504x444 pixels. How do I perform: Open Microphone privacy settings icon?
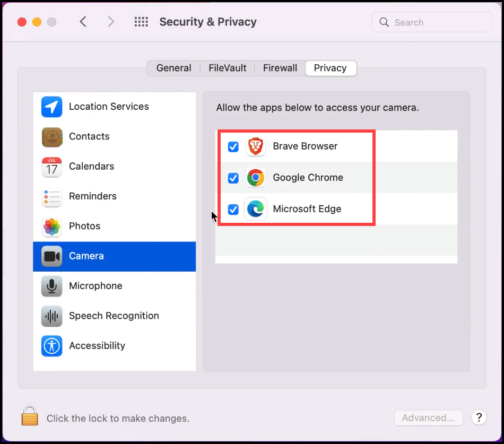[x=52, y=286]
